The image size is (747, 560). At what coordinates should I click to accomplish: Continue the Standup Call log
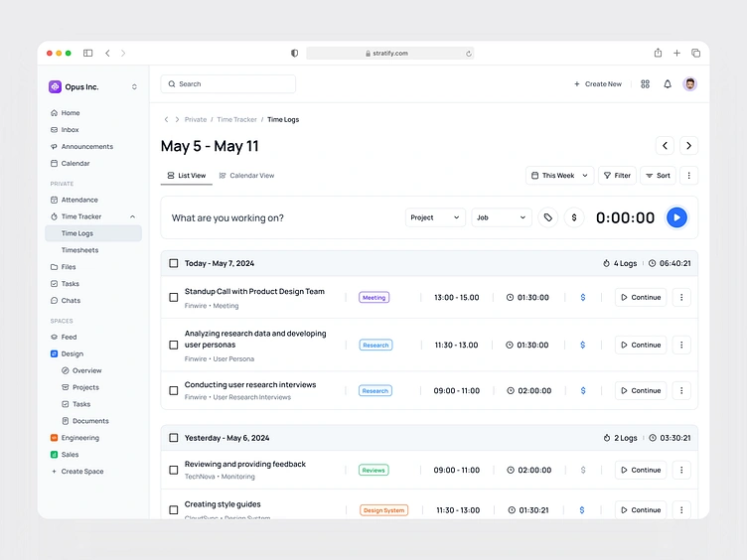641,298
